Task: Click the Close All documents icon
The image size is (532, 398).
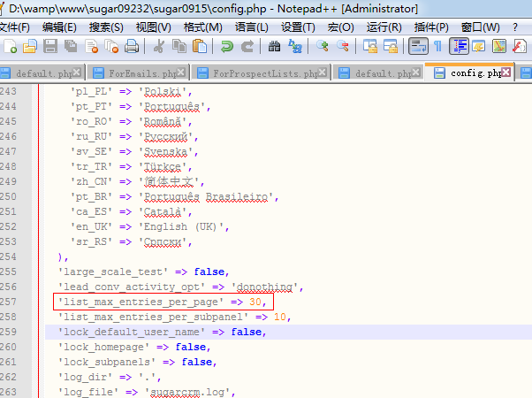Action: (111, 46)
